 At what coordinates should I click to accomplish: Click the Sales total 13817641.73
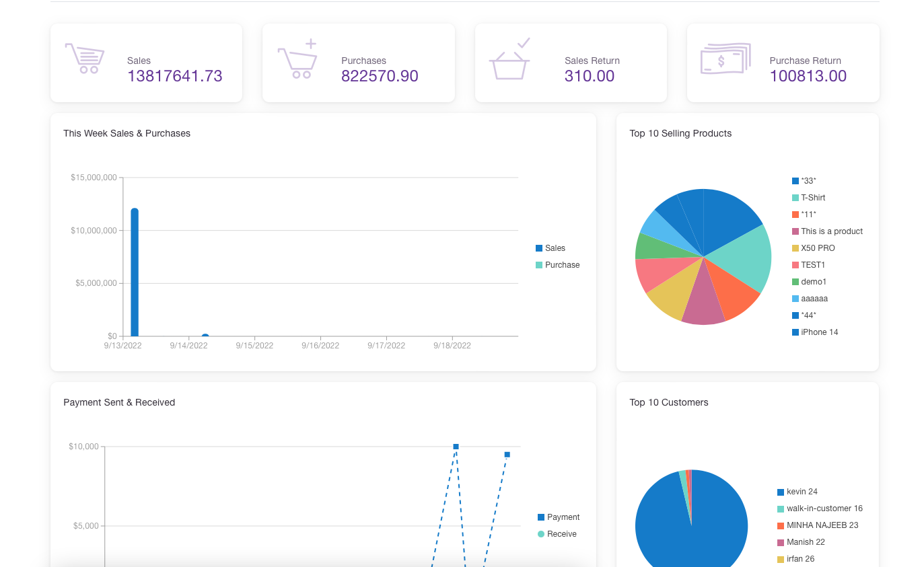tap(174, 76)
